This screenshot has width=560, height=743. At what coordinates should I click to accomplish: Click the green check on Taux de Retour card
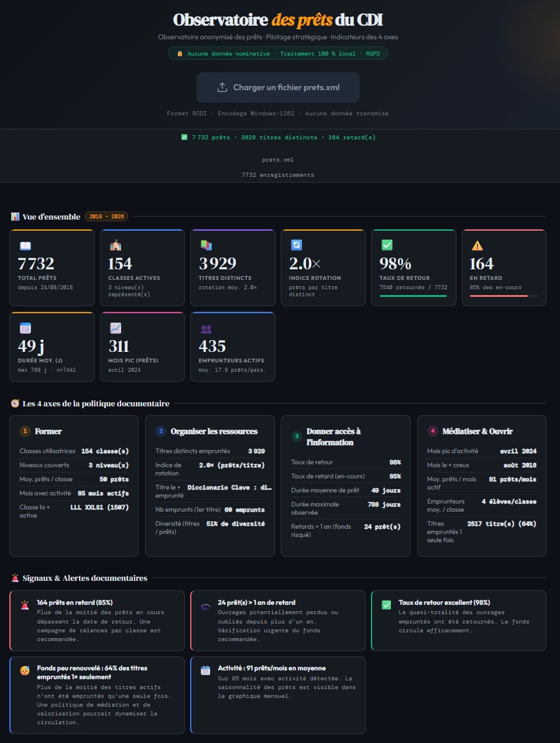(x=387, y=245)
